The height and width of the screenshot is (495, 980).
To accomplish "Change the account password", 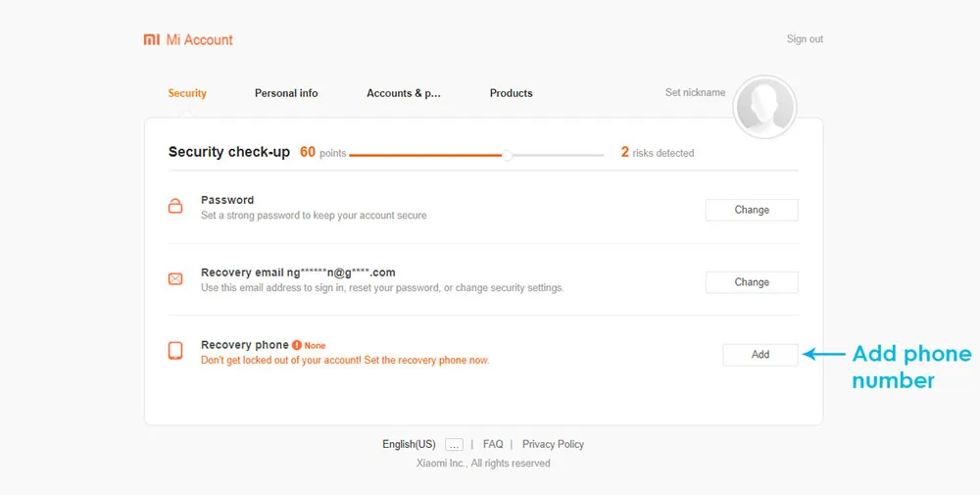I will click(x=752, y=210).
